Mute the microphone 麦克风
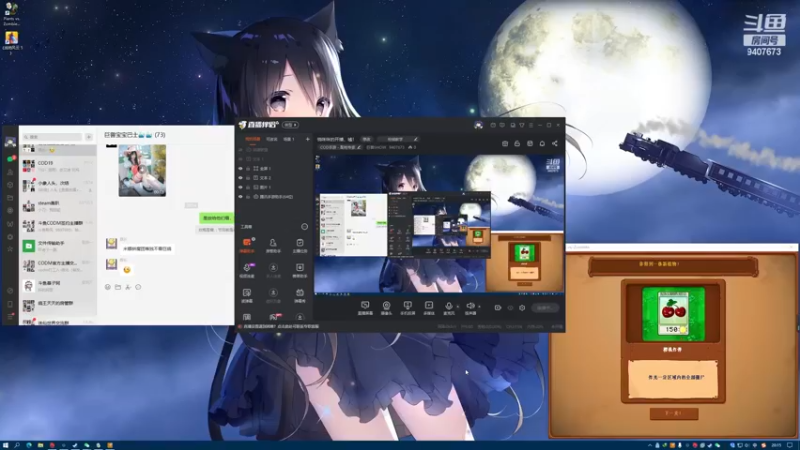Image resolution: width=800 pixels, height=450 pixels. click(x=448, y=308)
